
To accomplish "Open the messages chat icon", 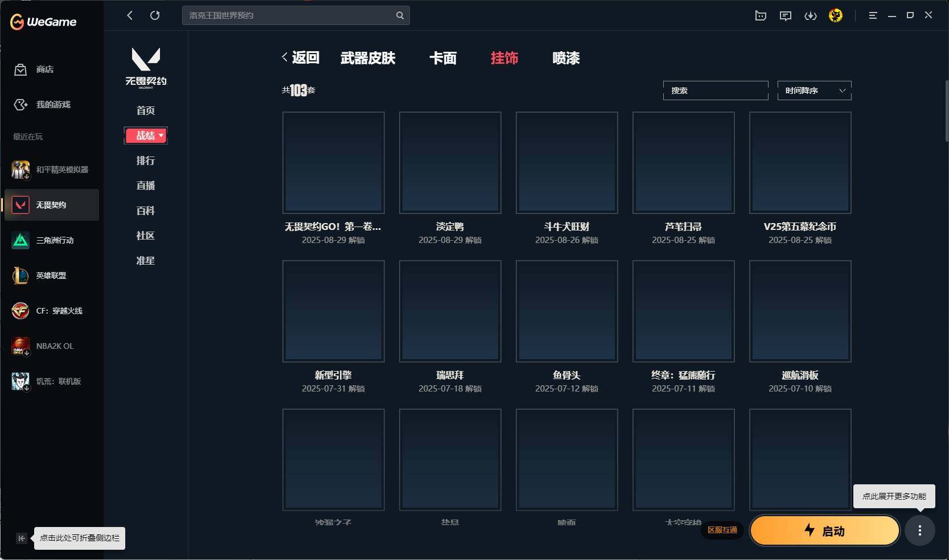I will (786, 15).
